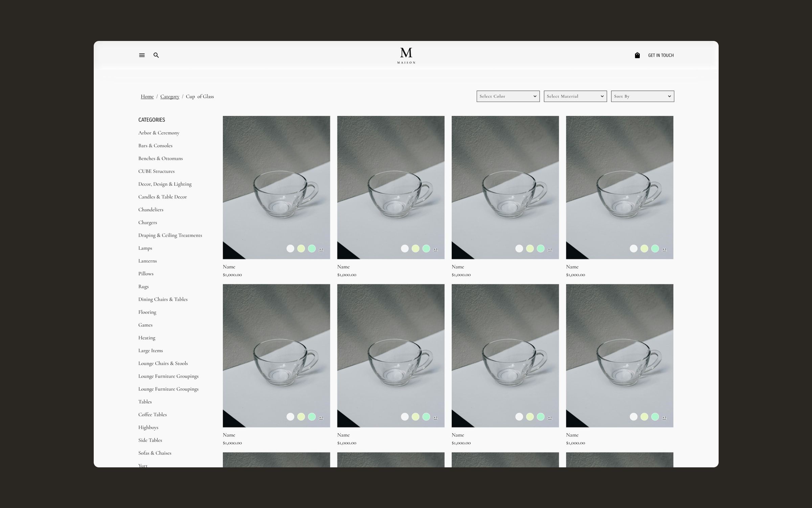Go to Home breadcrumb link
This screenshot has width=812, height=508.
(x=147, y=97)
